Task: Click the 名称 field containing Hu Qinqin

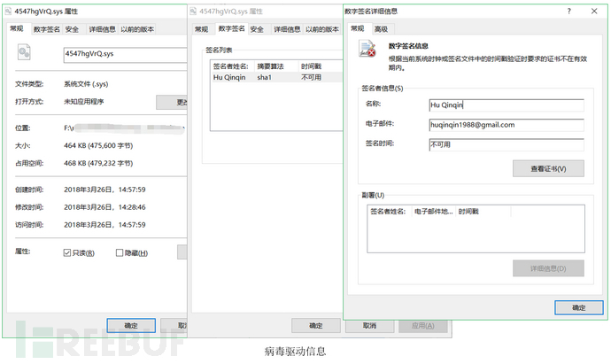Action: [506, 105]
